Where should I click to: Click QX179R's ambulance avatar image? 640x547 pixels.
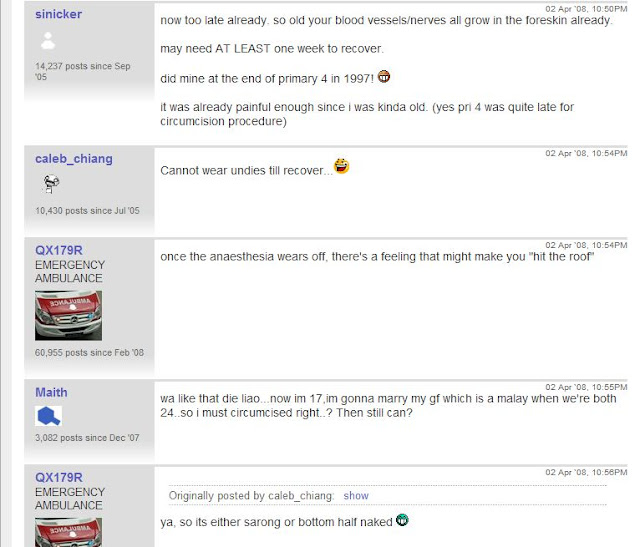pyautogui.click(x=69, y=316)
